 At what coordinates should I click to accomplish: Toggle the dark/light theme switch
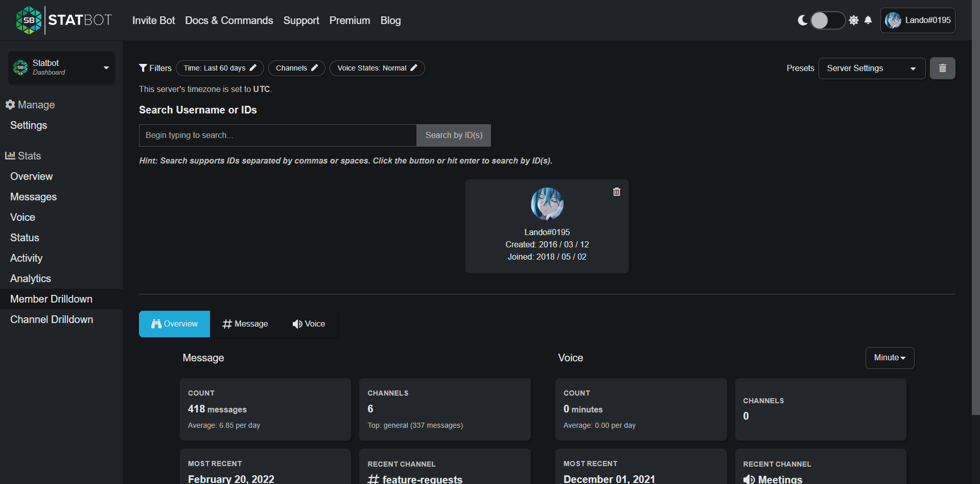tap(828, 20)
